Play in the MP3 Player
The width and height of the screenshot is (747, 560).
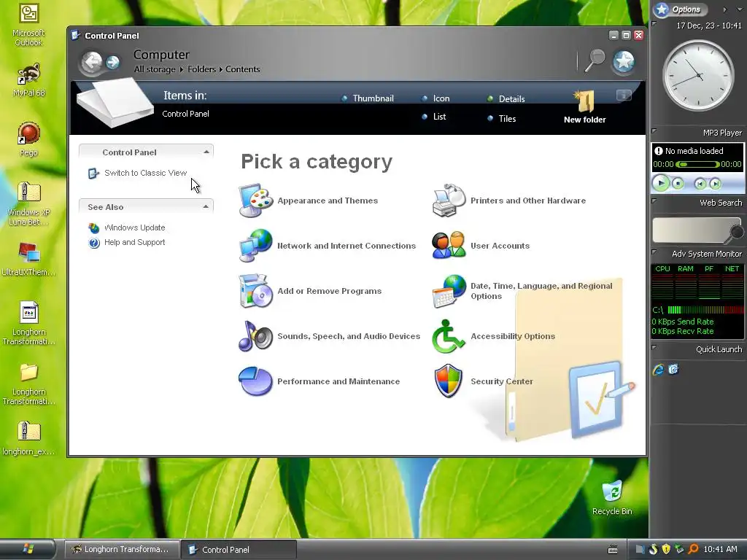[x=661, y=183]
